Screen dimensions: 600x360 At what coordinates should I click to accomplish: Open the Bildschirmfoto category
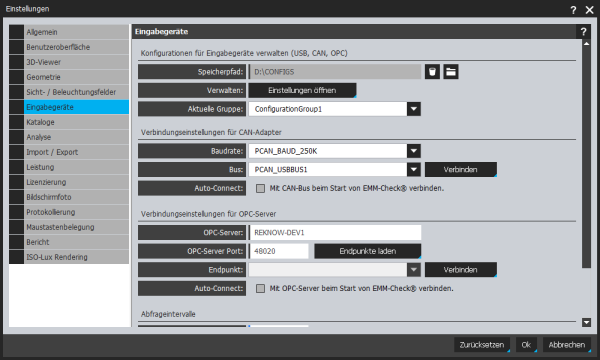69,197
